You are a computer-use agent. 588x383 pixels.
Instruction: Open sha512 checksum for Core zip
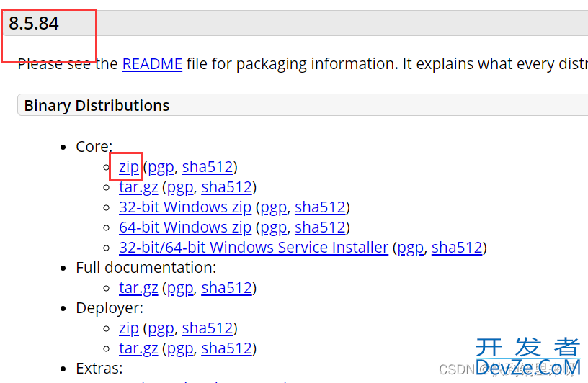point(208,167)
